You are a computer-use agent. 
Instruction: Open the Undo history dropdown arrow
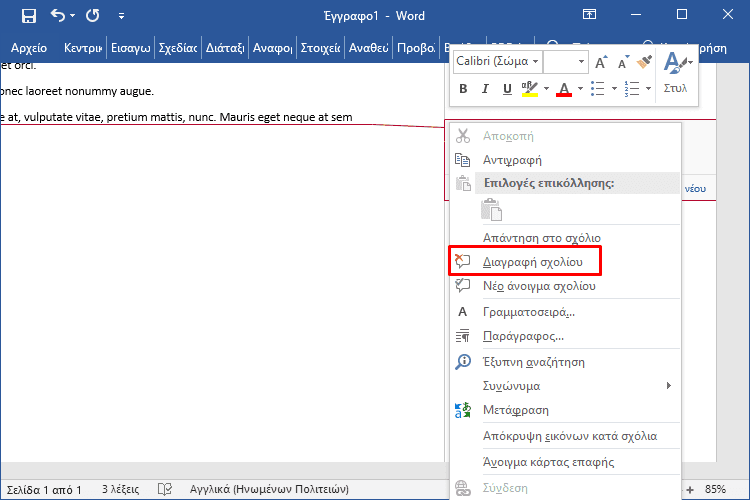point(72,16)
